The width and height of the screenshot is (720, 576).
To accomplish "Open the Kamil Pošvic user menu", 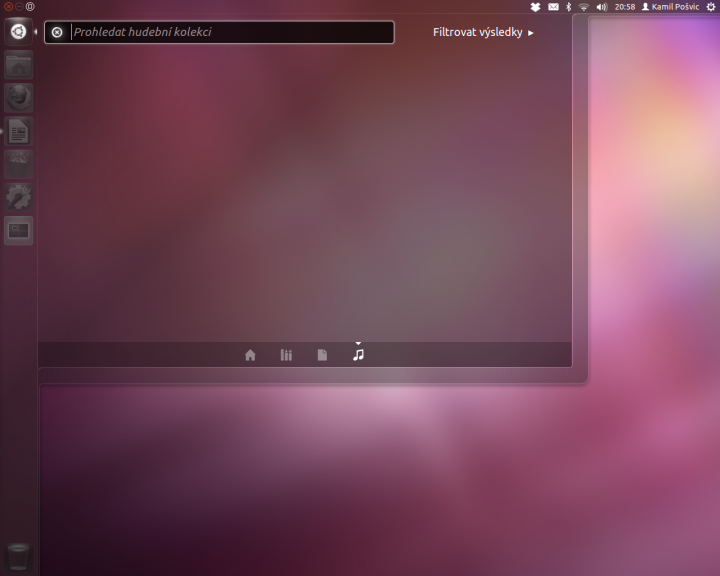I will point(670,7).
